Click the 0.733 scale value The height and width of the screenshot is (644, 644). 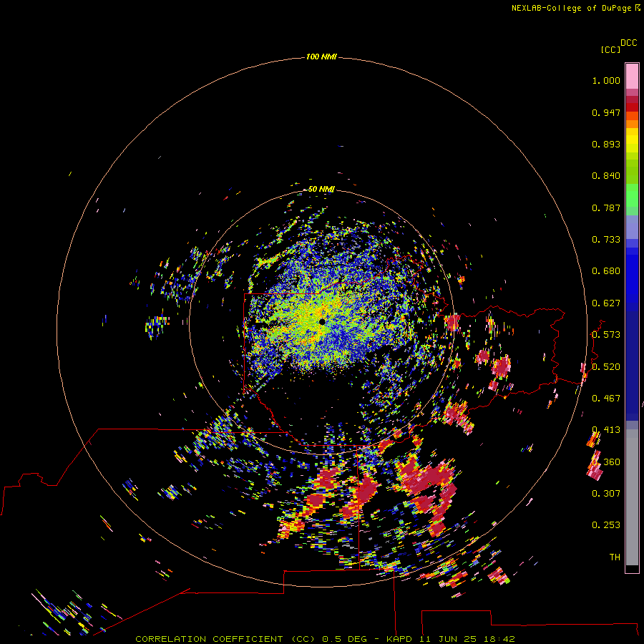[x=606, y=240]
